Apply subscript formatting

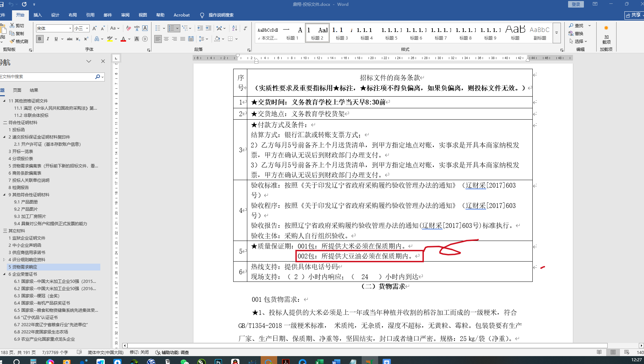78,39
